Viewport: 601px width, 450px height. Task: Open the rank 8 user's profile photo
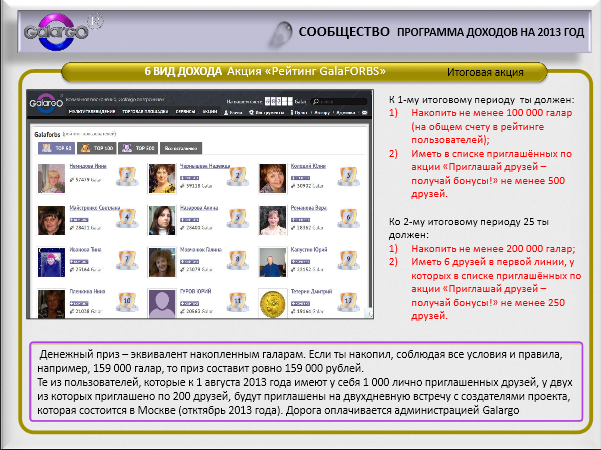[162, 262]
